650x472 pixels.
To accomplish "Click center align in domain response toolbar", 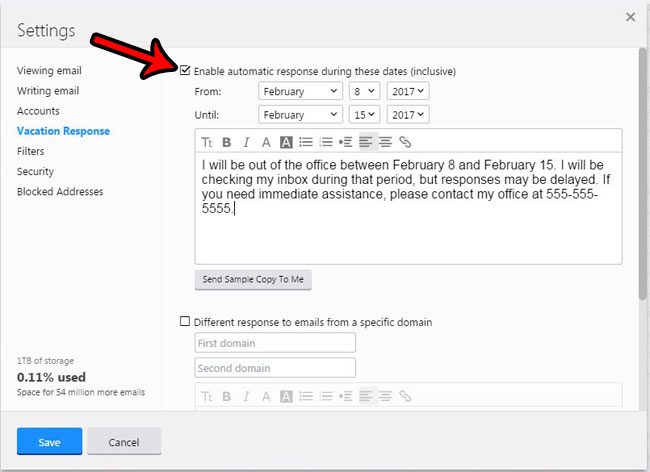I will 386,397.
